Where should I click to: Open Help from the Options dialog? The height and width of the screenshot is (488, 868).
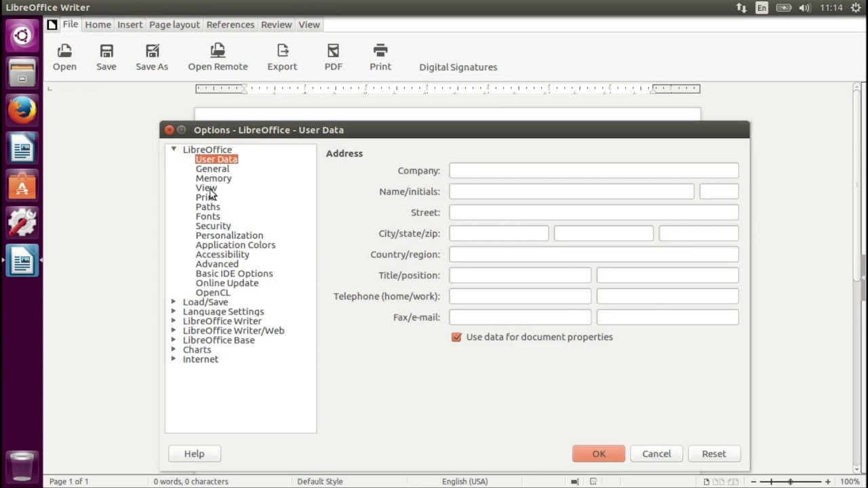(194, 453)
